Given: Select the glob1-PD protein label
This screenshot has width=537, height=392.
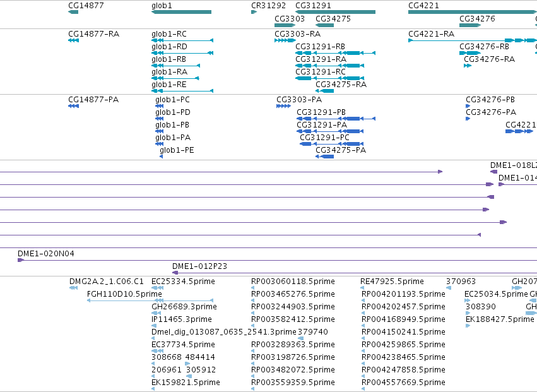Looking at the screenshot, I should (173, 112).
